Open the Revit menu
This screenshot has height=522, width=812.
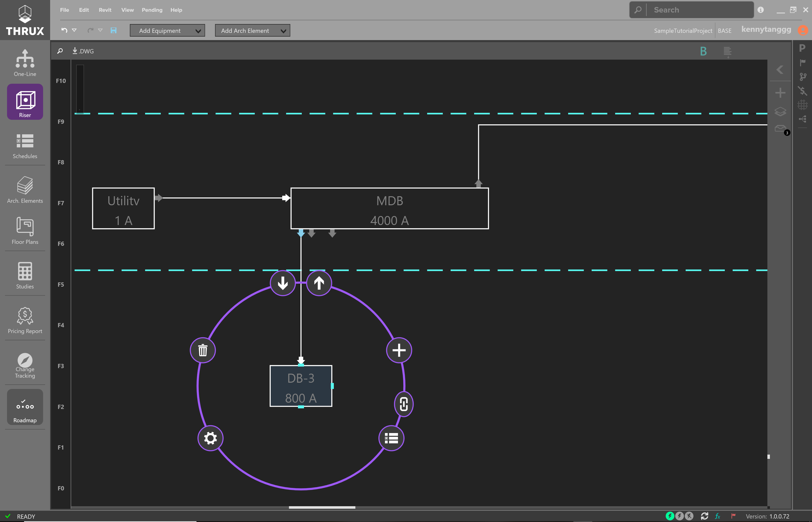click(x=105, y=10)
